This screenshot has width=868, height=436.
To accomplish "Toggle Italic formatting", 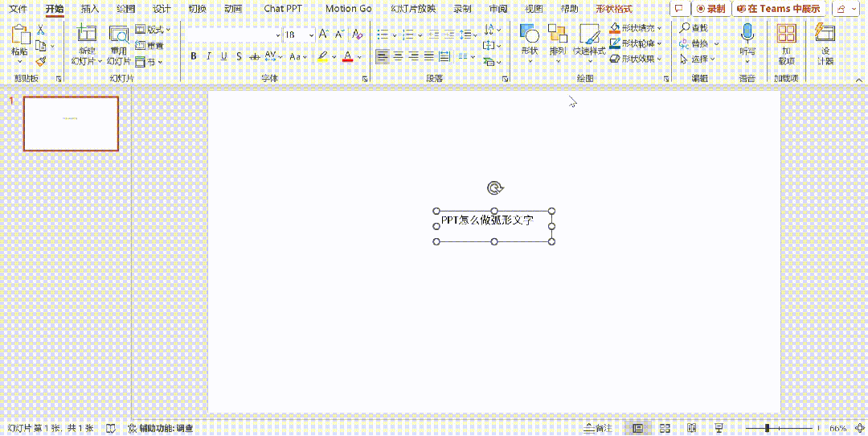I will tap(209, 56).
